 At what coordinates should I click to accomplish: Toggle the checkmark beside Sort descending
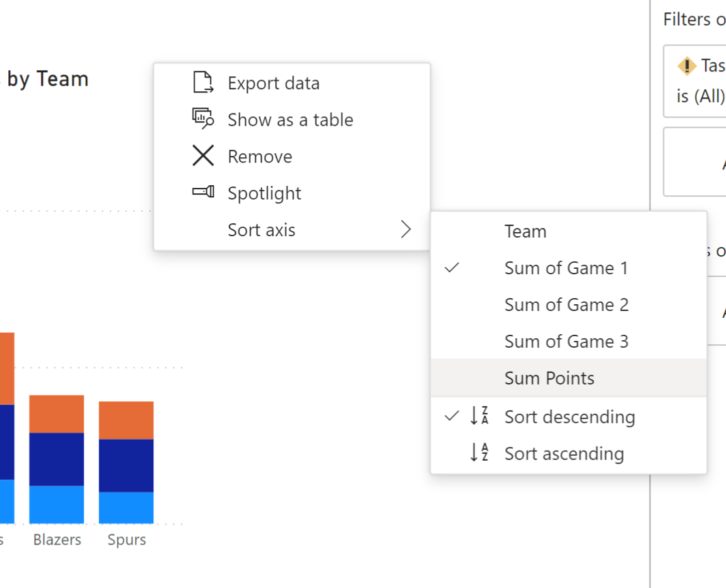coord(452,416)
